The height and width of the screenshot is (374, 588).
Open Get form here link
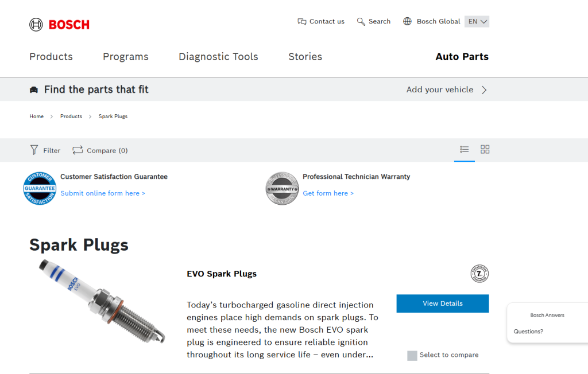click(x=328, y=193)
